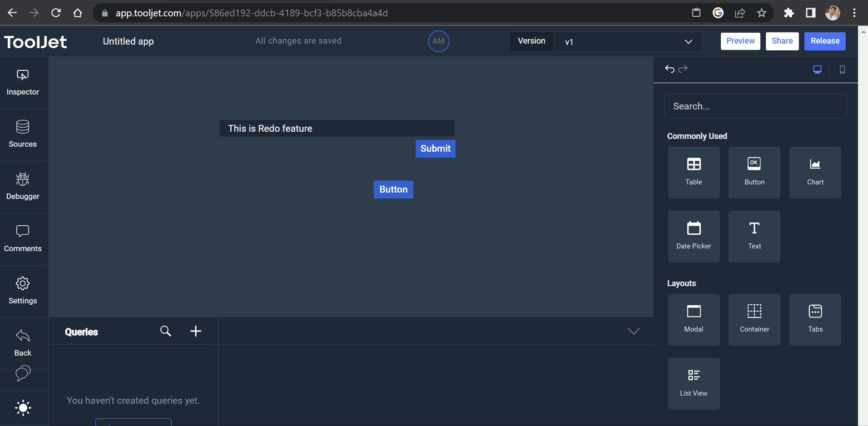Image resolution: width=868 pixels, height=426 pixels.
Task: Click the undo arrow
Action: 670,69
